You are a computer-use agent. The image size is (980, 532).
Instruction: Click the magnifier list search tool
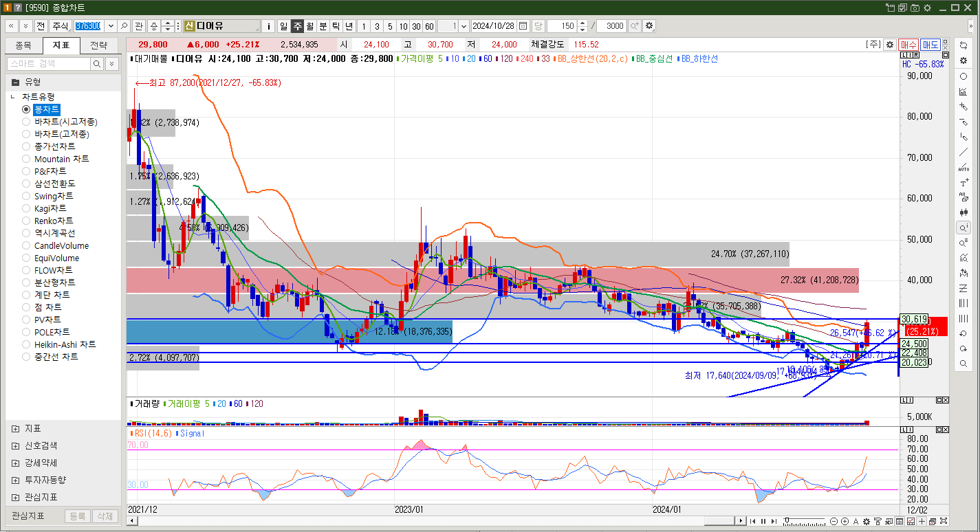point(963,243)
